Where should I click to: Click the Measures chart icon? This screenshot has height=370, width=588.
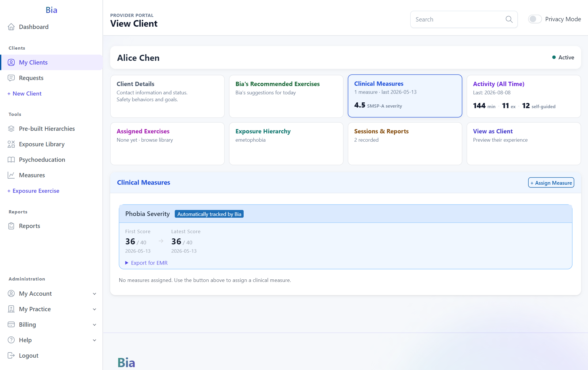click(11, 175)
